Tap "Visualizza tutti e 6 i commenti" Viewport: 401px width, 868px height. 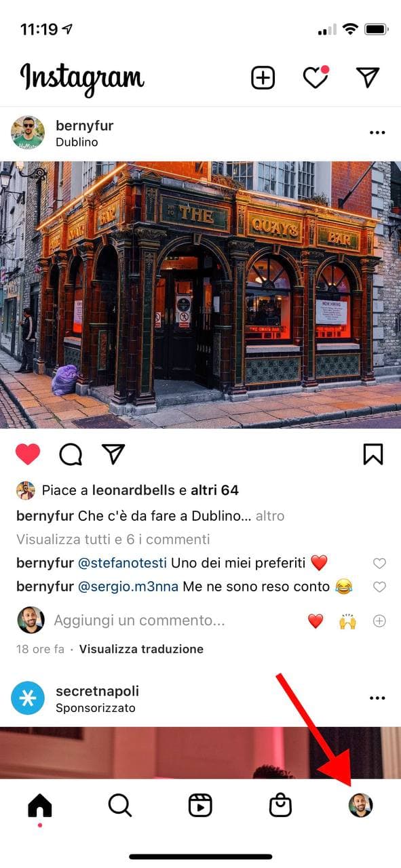click(x=113, y=540)
